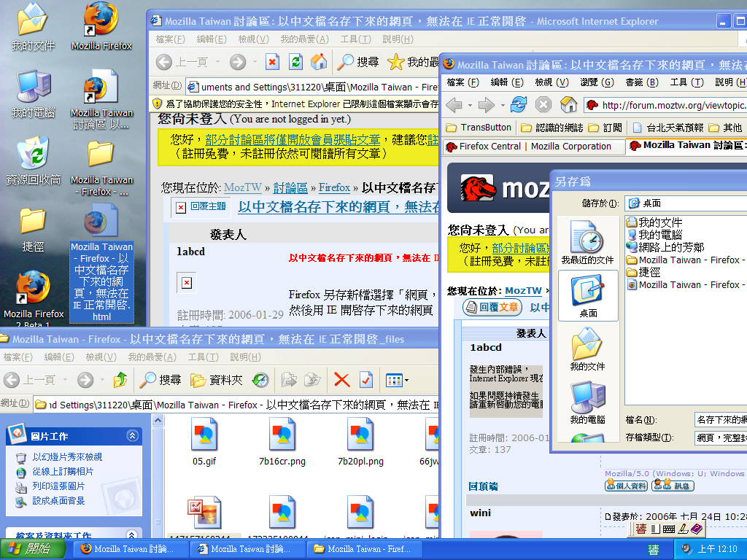The height and width of the screenshot is (560, 747).
Task: Click Explorer 資料夾 Folders button
Action: 216,380
